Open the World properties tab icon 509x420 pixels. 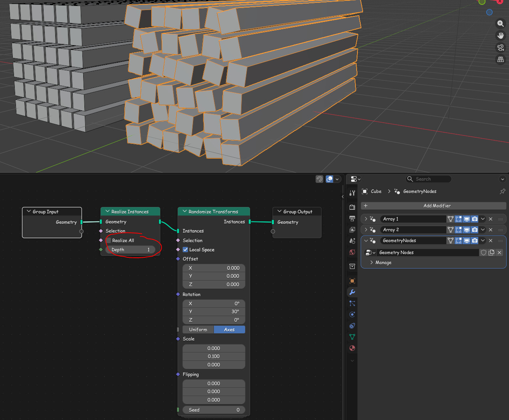point(352,252)
